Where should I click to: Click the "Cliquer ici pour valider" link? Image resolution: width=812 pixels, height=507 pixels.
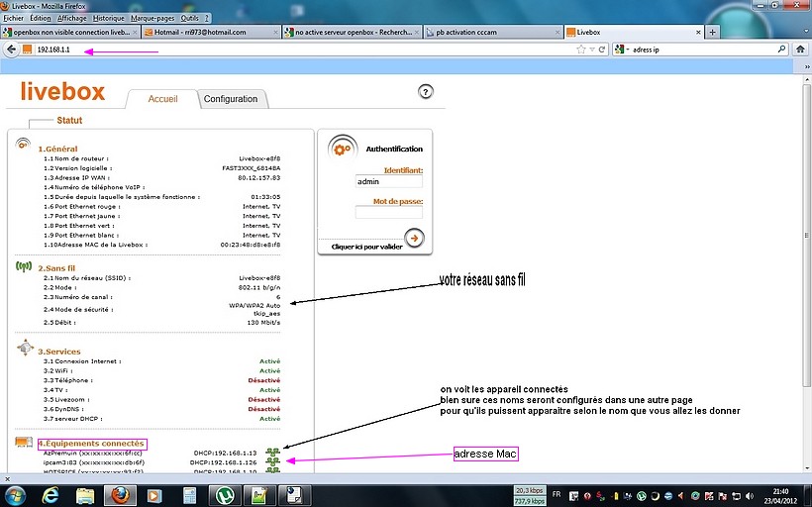pyautogui.click(x=366, y=247)
